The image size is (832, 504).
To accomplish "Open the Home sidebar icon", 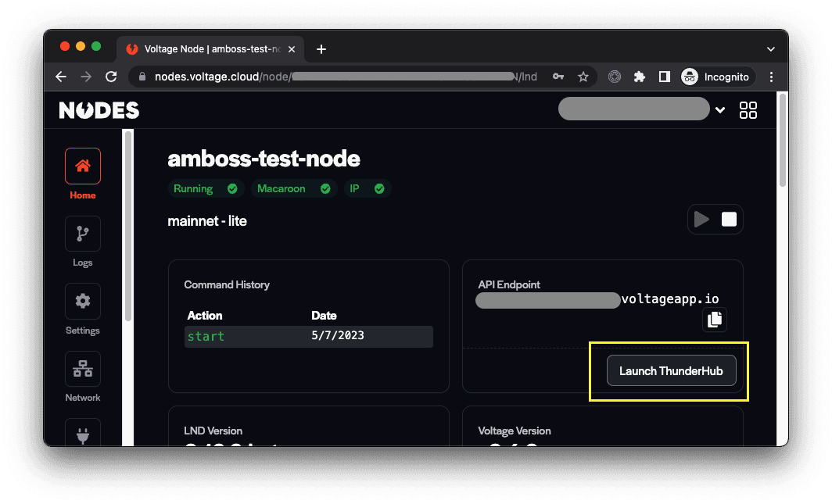I will pyautogui.click(x=83, y=166).
